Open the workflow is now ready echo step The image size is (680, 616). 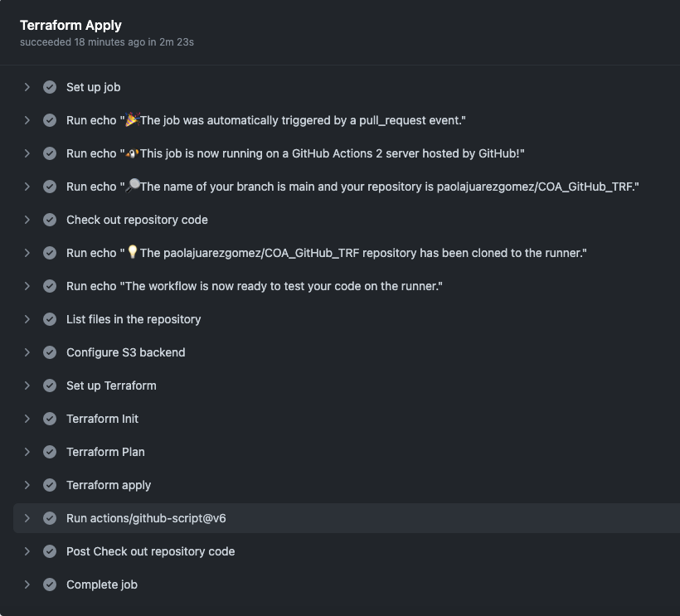click(x=255, y=286)
